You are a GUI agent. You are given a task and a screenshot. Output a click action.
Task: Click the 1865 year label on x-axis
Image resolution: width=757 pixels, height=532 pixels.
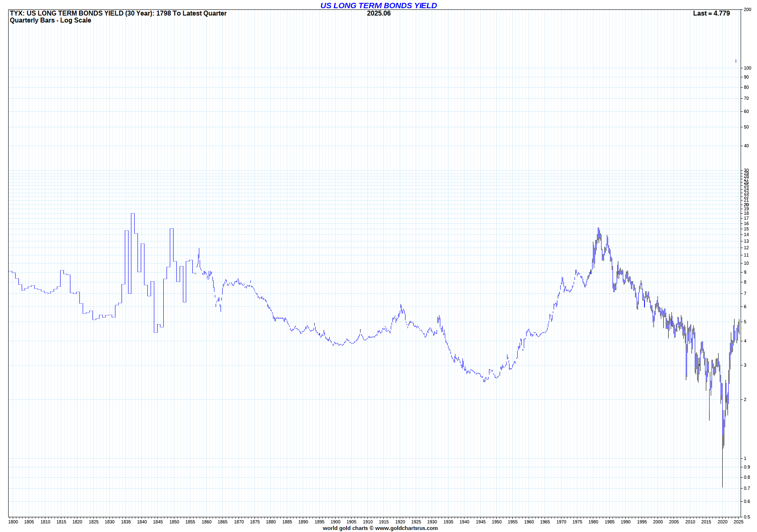tap(223, 522)
